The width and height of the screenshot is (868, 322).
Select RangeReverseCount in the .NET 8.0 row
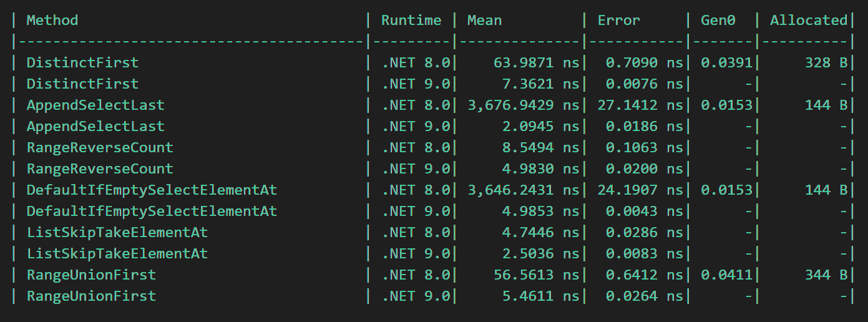100,147
